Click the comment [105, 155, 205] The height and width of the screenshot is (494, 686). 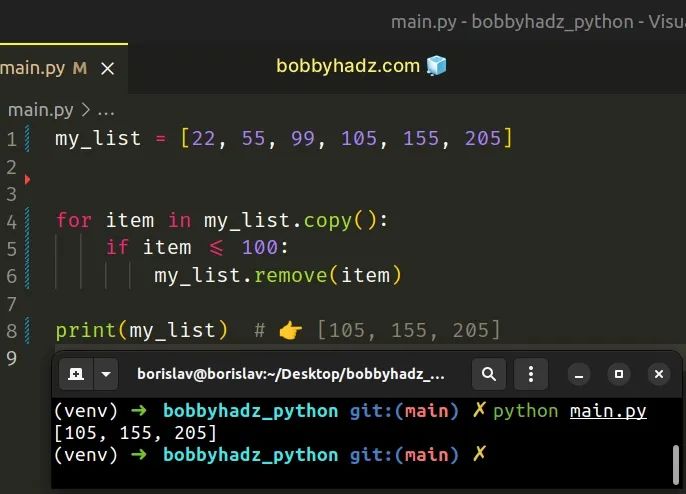point(408,330)
